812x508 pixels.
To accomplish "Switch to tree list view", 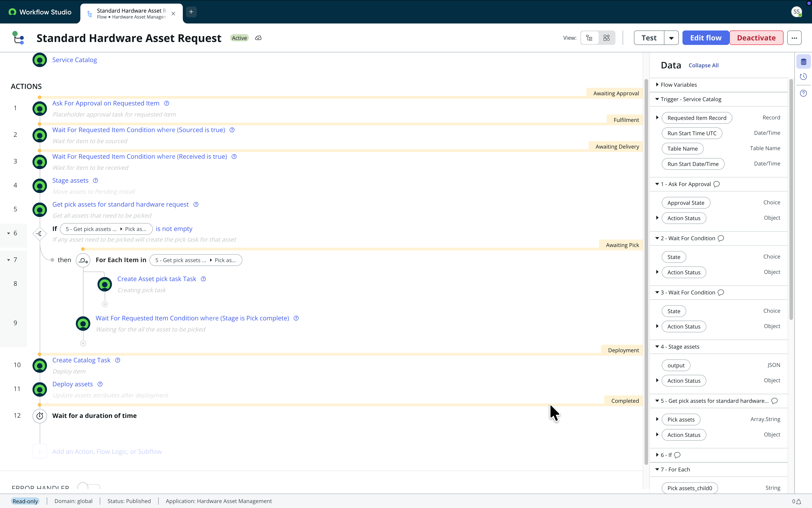I will [589, 38].
